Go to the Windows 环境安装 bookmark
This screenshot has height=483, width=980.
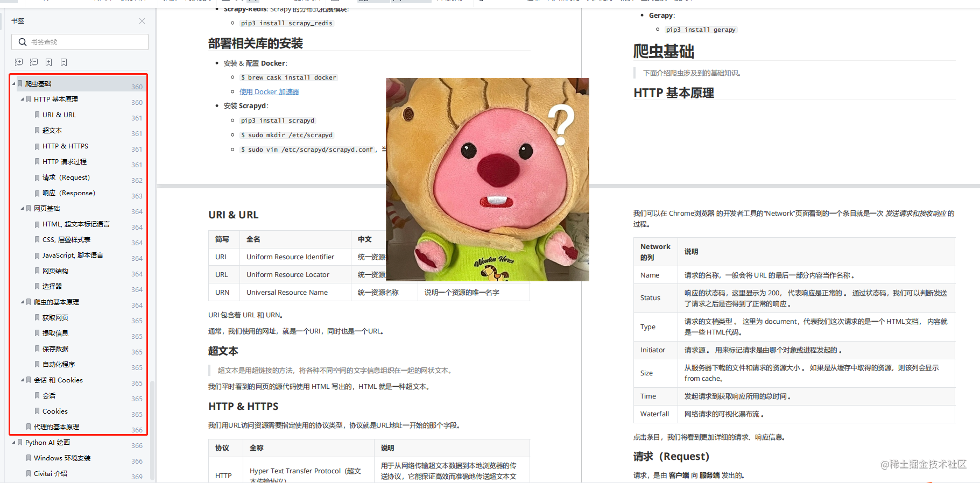[x=62, y=458]
